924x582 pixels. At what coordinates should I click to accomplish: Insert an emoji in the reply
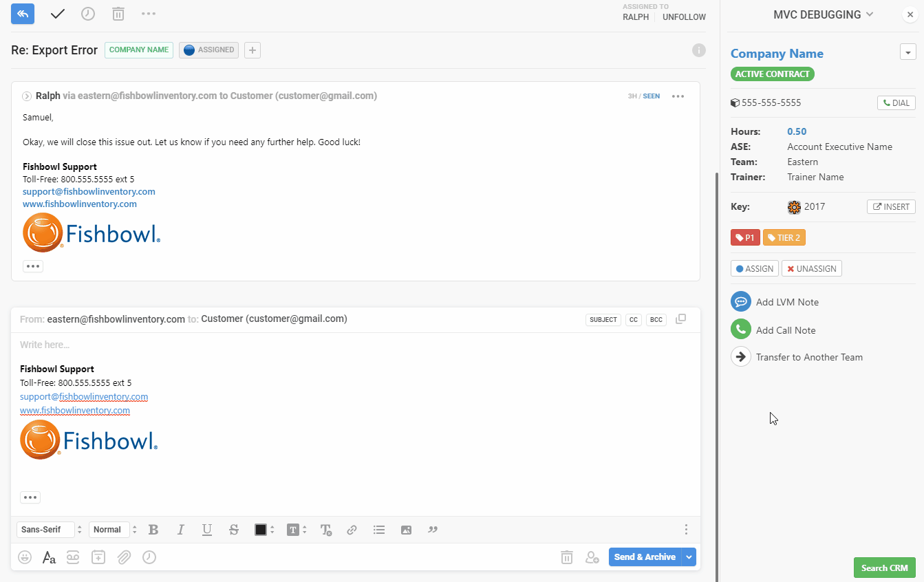pyautogui.click(x=24, y=557)
